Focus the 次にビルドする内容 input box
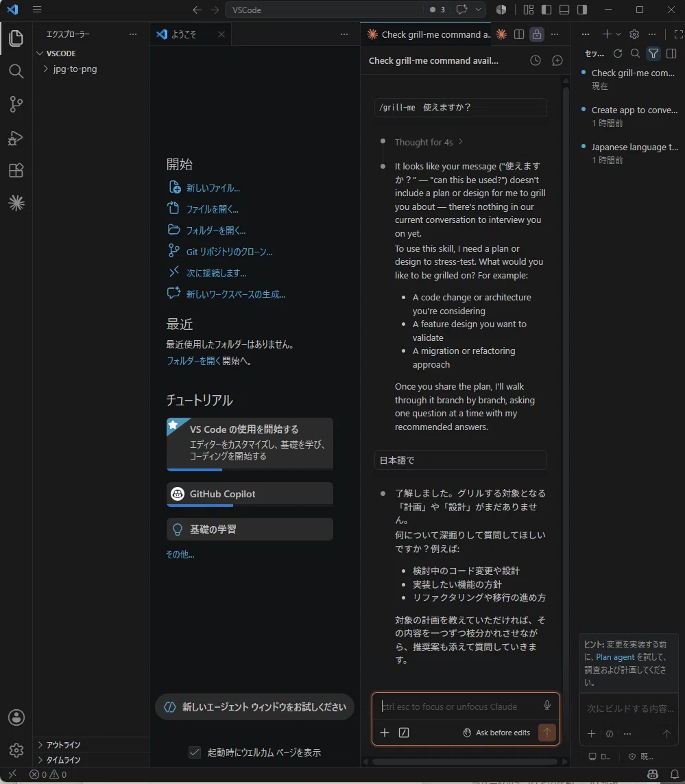This screenshot has width=685, height=784. 629,708
